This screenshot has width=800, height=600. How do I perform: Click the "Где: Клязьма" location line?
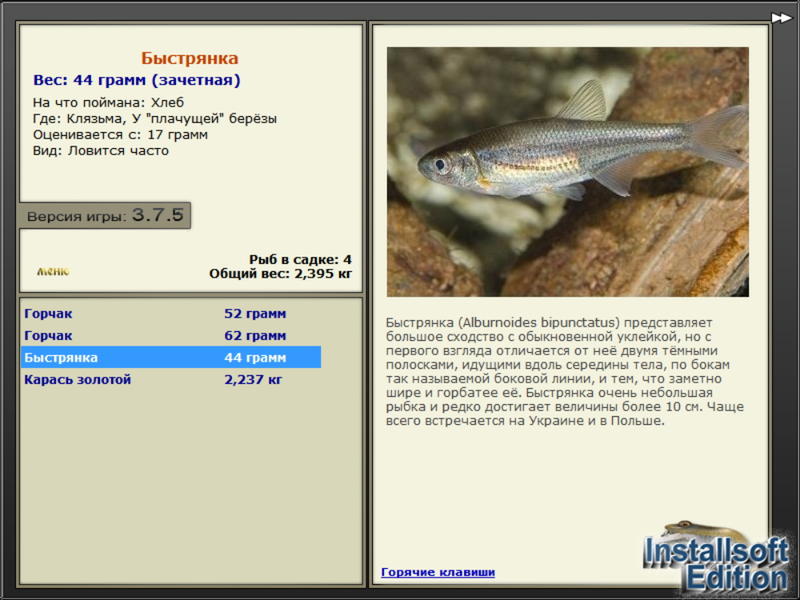[155, 118]
